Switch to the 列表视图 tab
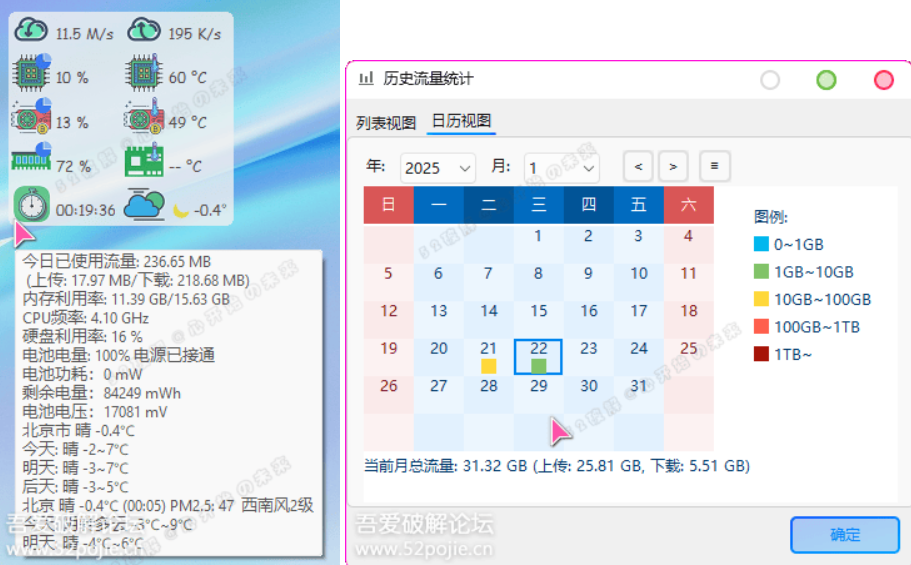Image resolution: width=911 pixels, height=565 pixels. [x=386, y=123]
